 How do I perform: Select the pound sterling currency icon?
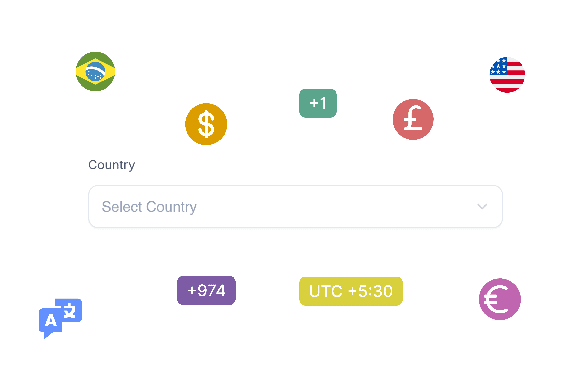tap(413, 119)
